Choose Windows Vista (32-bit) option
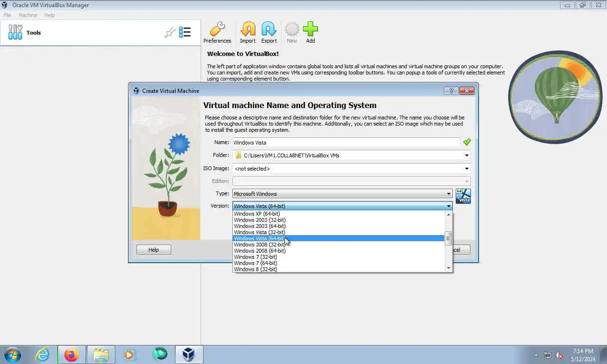Image resolution: width=607 pixels, height=364 pixels. [x=339, y=232]
